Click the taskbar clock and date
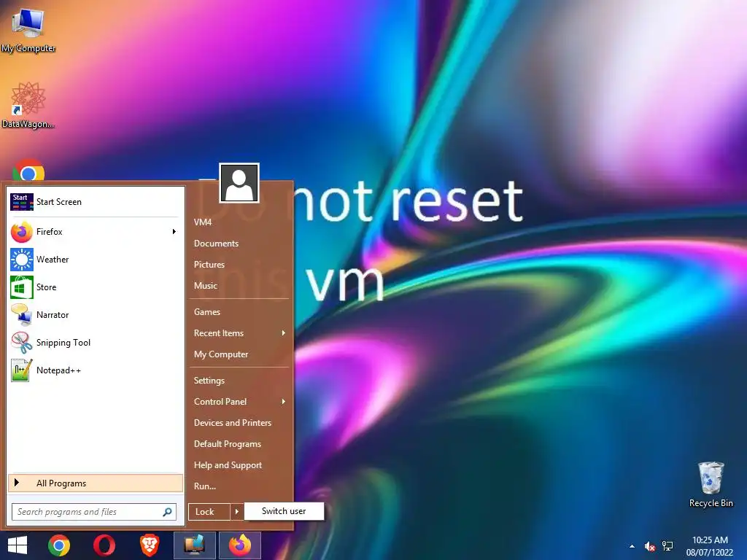 click(x=709, y=546)
